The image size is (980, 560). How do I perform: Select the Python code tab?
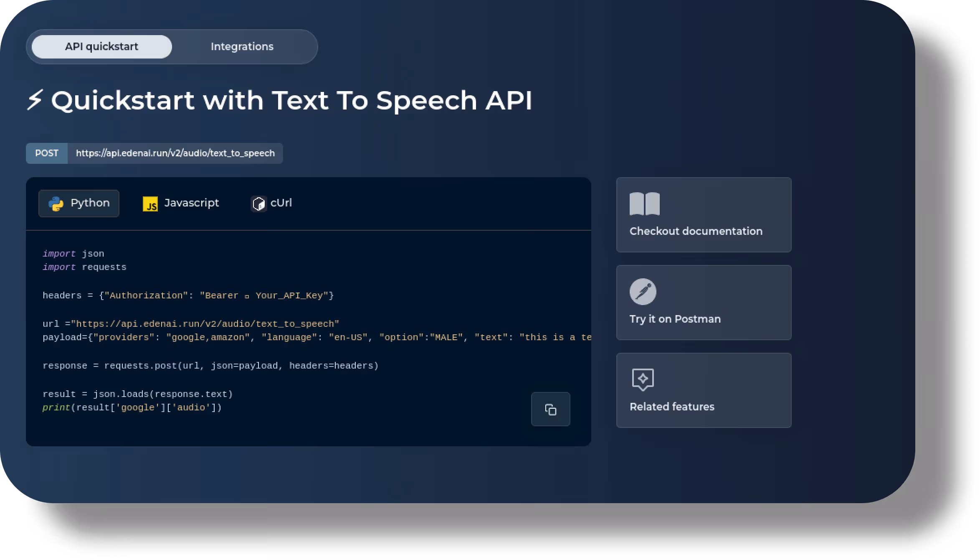pyautogui.click(x=90, y=203)
